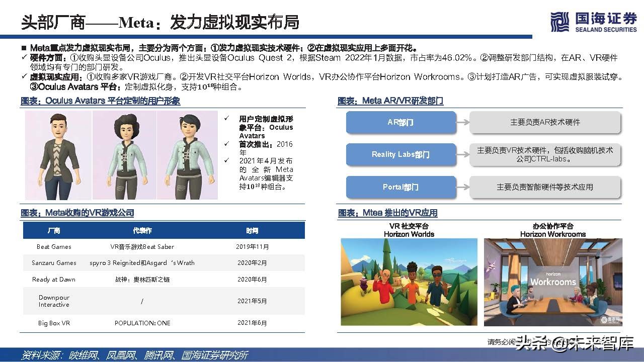The width and height of the screenshot is (644, 362).
Task: Open the avatar image wearing the dark jacket
Action: 58,155
